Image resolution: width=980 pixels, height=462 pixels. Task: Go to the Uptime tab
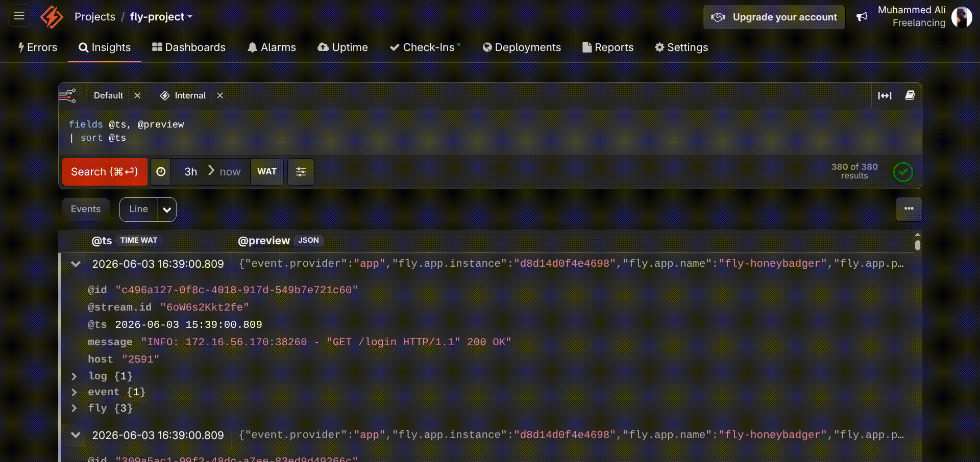pos(342,47)
